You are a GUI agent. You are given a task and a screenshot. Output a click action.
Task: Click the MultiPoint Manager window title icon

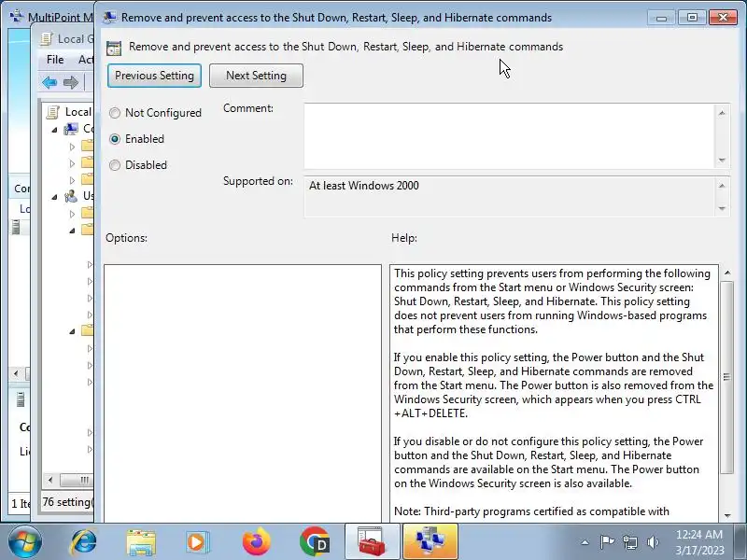(17, 17)
